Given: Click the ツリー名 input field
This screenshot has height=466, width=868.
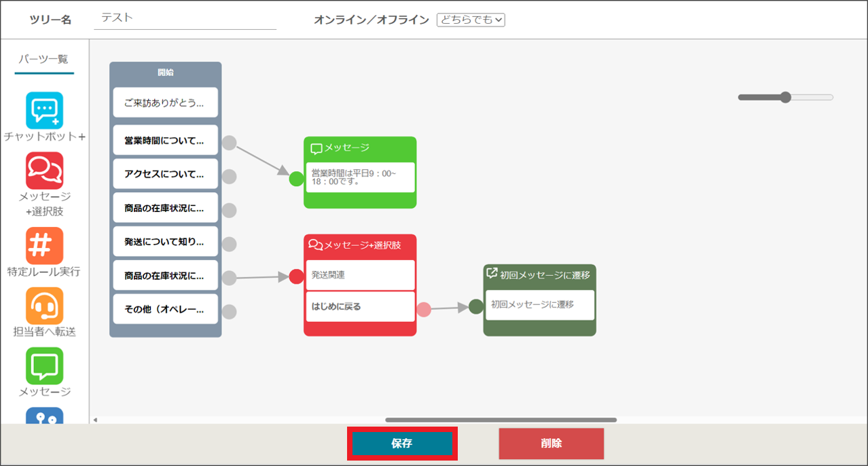Looking at the screenshot, I should point(185,19).
